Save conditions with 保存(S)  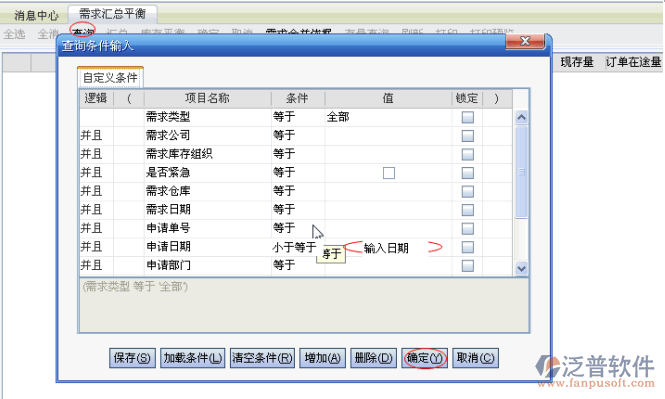pos(132,358)
